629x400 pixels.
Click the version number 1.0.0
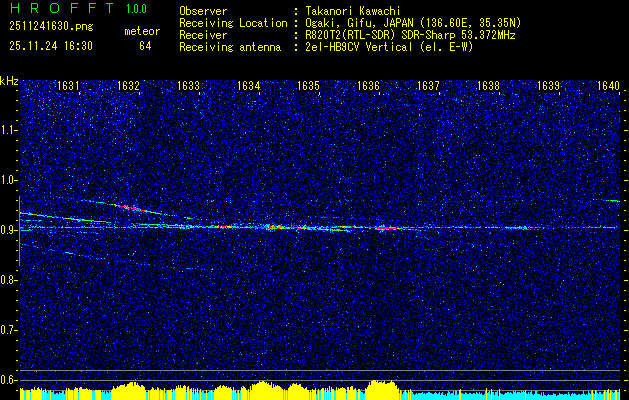136,9
